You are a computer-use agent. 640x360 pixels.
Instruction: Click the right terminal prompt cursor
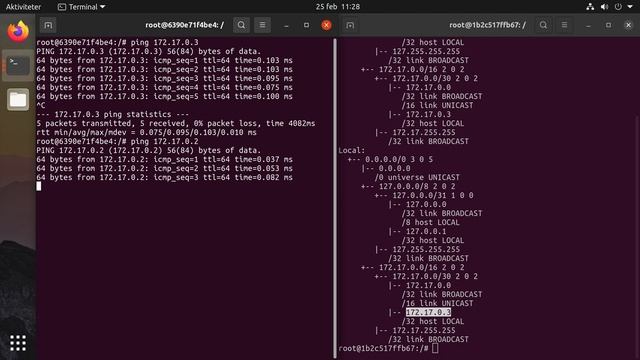(435, 348)
